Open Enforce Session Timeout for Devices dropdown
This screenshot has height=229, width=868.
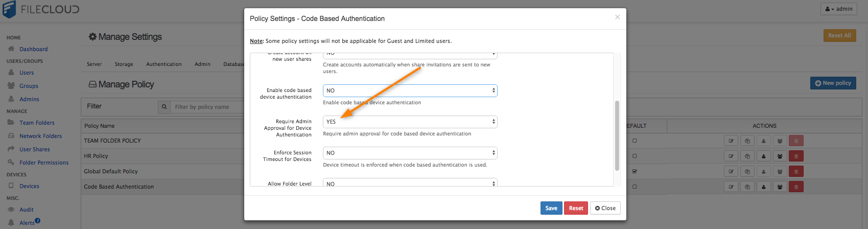pyautogui.click(x=410, y=153)
